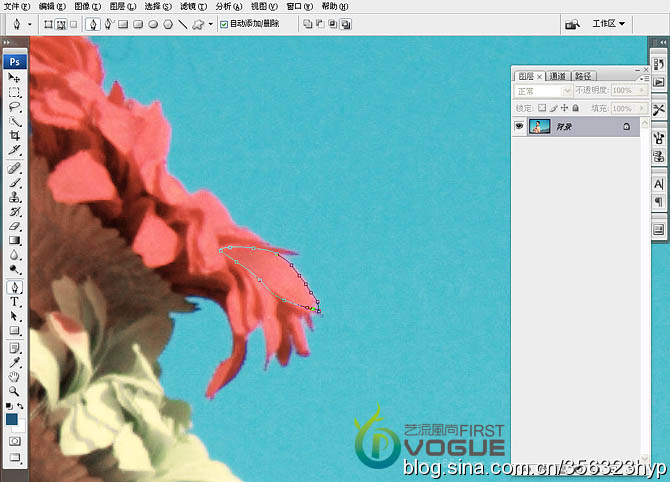Switch to the 路径 tab
This screenshot has height=482, width=670.
(x=583, y=75)
